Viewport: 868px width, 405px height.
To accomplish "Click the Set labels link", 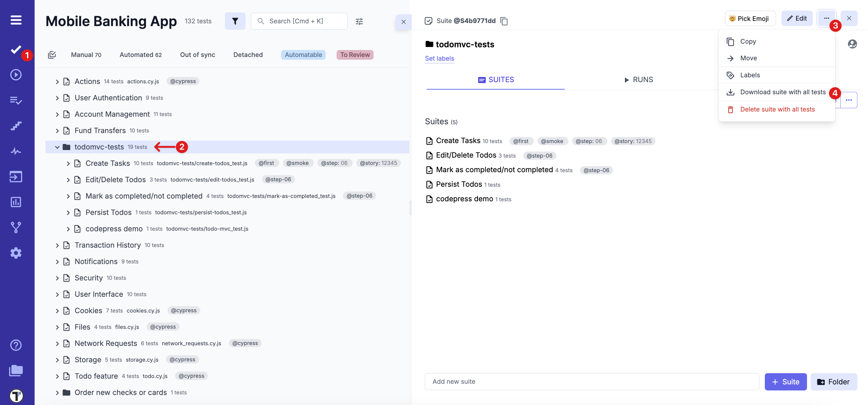I will click(439, 58).
